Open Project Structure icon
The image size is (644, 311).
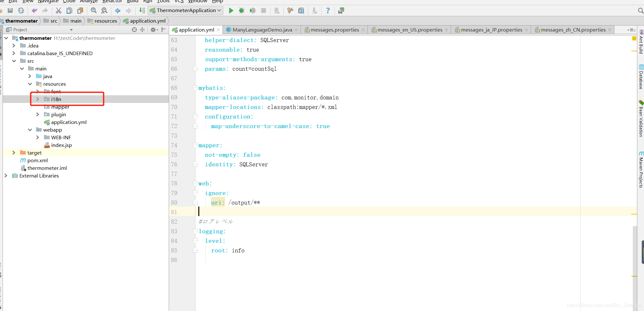coord(301,11)
